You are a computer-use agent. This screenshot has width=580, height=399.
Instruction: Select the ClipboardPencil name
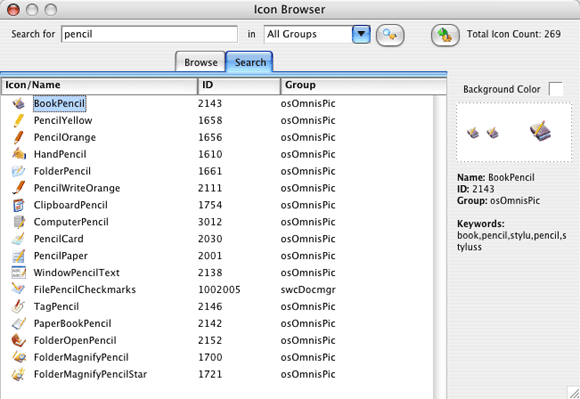(x=71, y=205)
